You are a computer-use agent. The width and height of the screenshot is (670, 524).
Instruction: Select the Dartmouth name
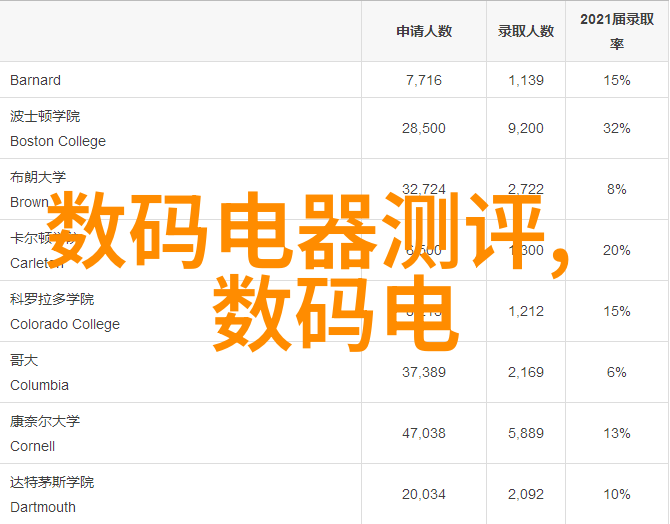point(43,507)
